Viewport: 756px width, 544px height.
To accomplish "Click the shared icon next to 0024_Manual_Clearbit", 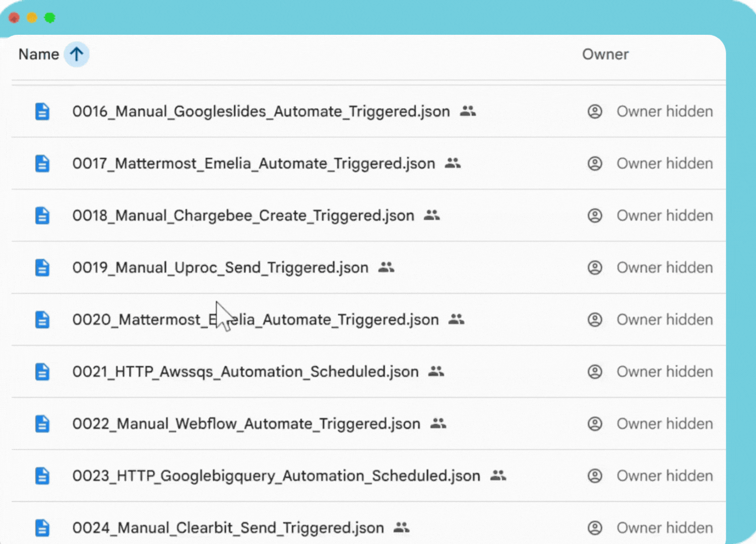I will 401,527.
